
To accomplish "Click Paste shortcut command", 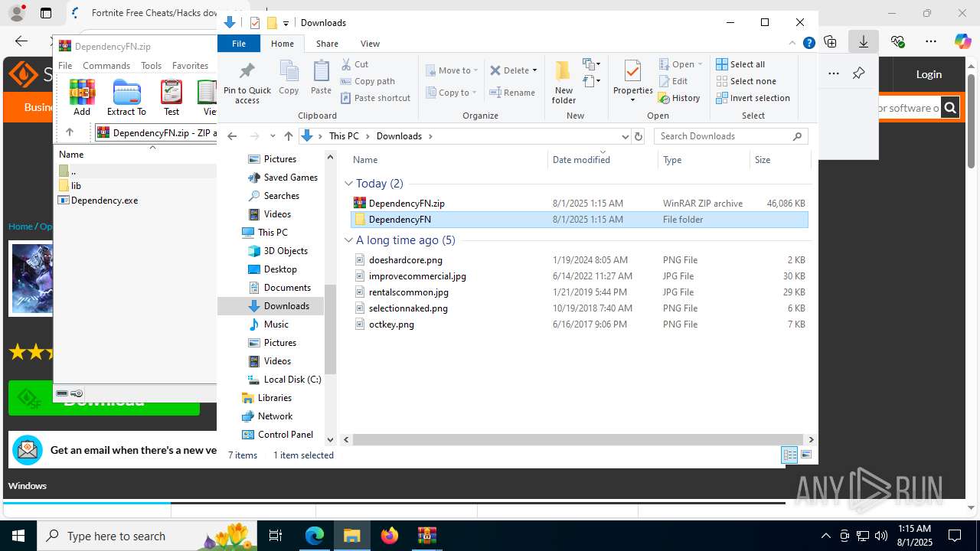I will [375, 98].
